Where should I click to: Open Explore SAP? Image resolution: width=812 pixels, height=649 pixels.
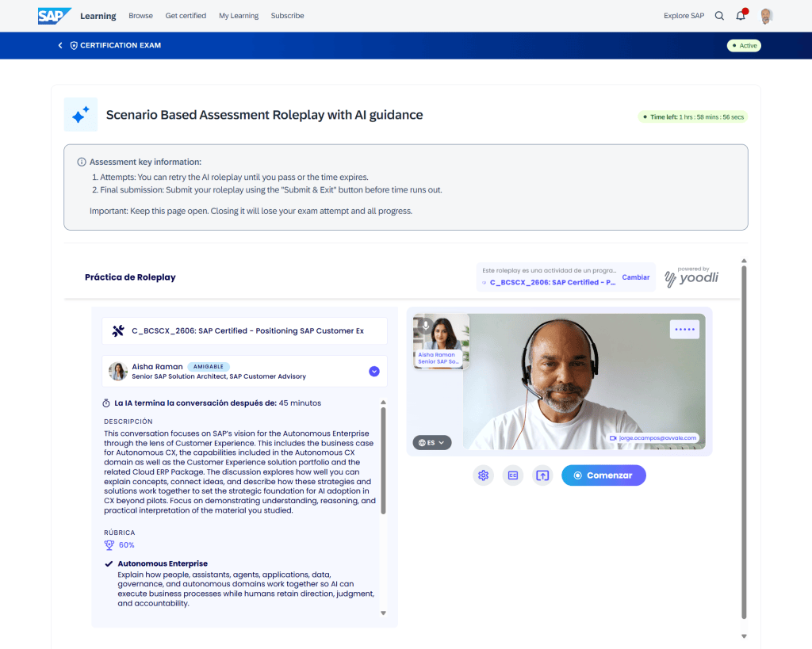[x=684, y=16]
